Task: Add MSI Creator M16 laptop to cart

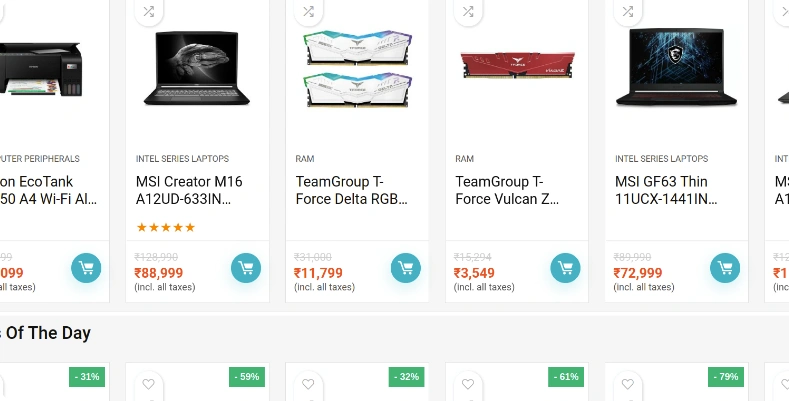Action: click(246, 268)
